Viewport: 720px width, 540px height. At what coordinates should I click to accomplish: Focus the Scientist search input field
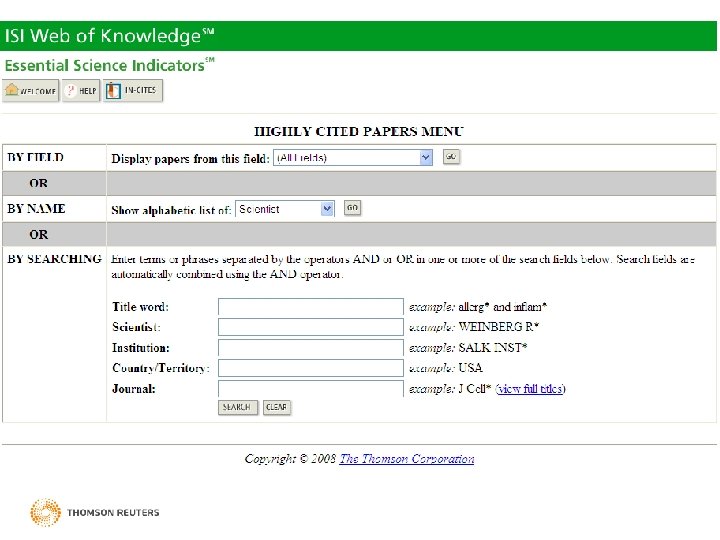point(311,327)
